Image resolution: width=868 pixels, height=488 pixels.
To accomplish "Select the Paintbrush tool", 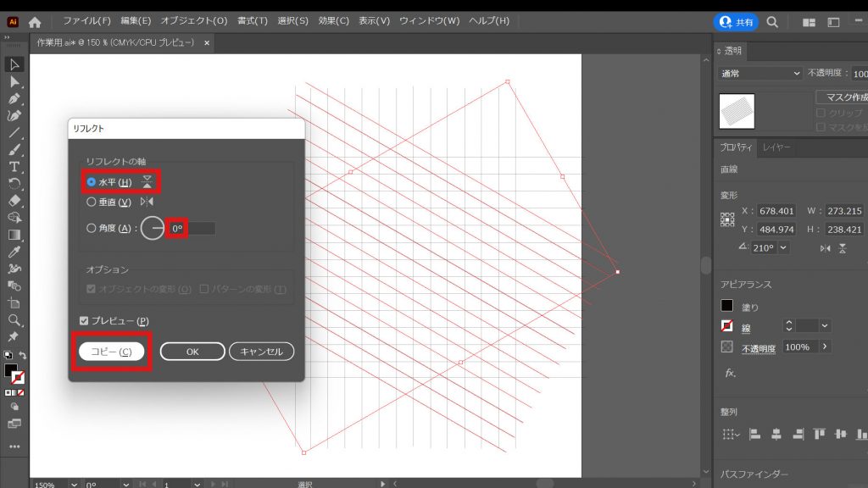I will tap(14, 150).
